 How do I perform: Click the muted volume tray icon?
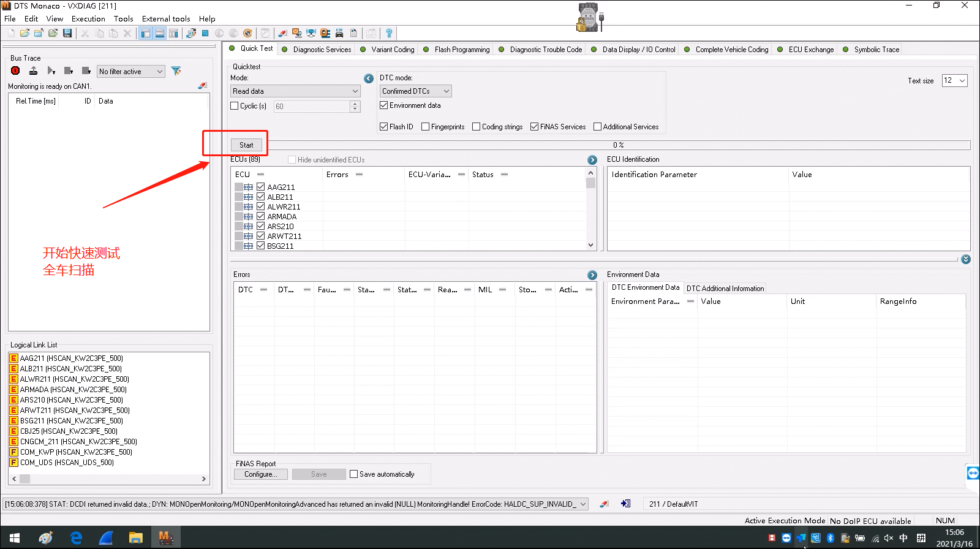[889, 538]
